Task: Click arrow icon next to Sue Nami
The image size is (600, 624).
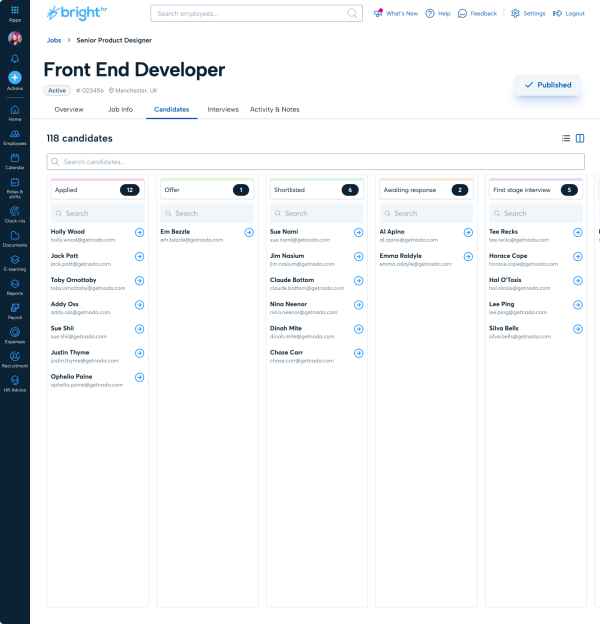Action: pyautogui.click(x=358, y=232)
